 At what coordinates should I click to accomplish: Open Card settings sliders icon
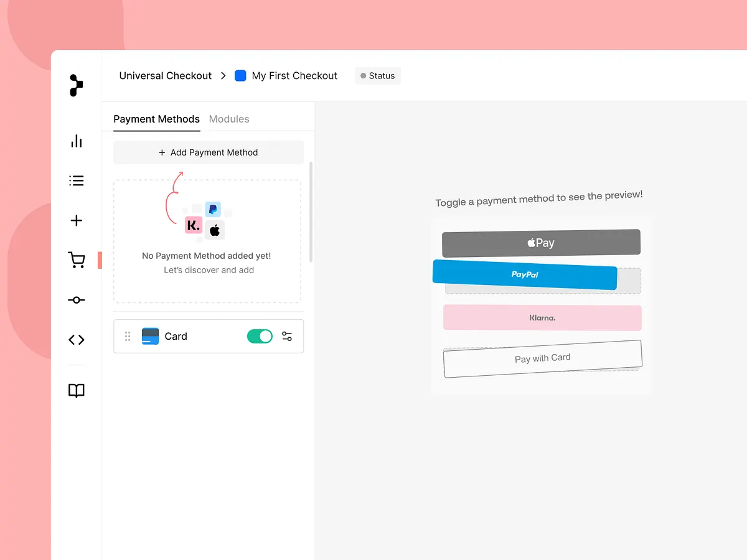point(287,336)
